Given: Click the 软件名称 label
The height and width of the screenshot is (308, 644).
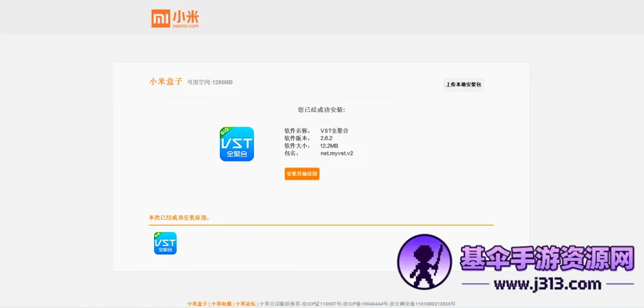Looking at the screenshot, I should click(x=297, y=131).
